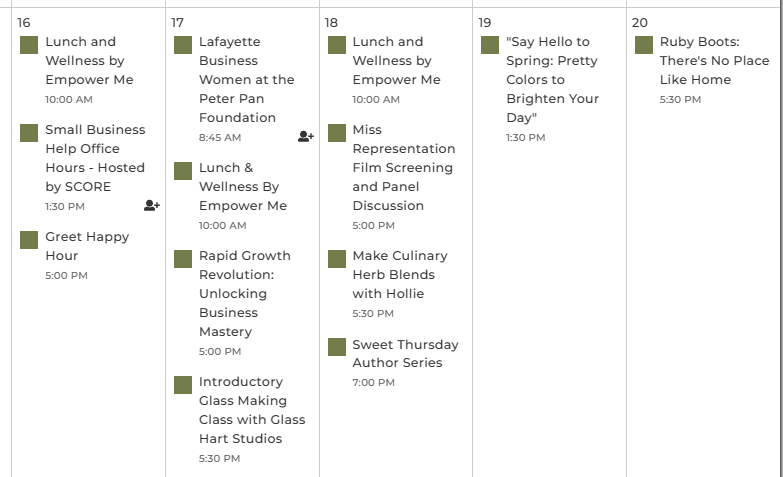Open Rapid Growth Revolution: Unlocking Business Mastery
Screen dimensions: 783x477
pos(244,294)
